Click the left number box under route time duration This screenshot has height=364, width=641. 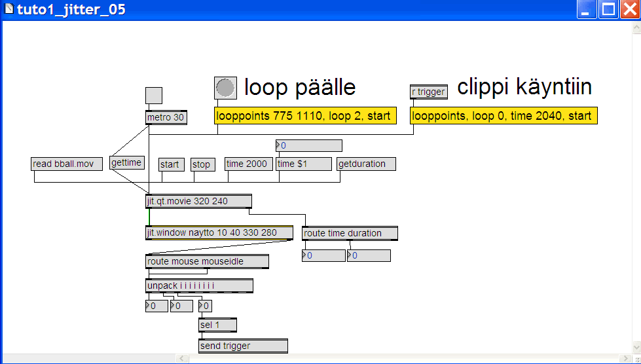click(325, 255)
